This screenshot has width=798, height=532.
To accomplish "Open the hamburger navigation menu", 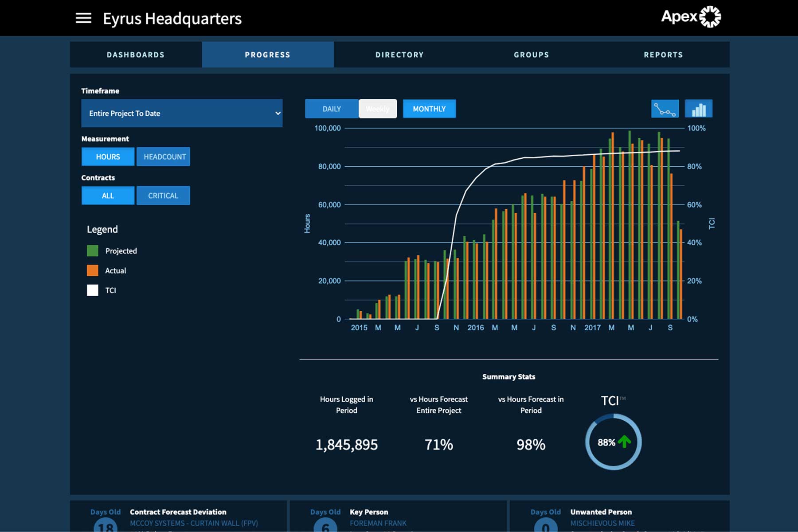I will 82,18.
